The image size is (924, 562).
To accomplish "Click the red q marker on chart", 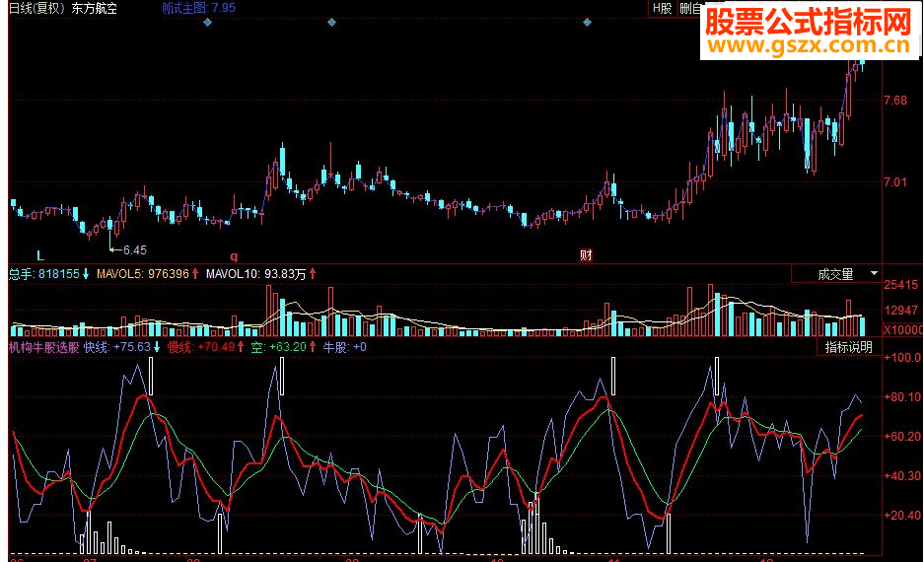I will point(234,257).
